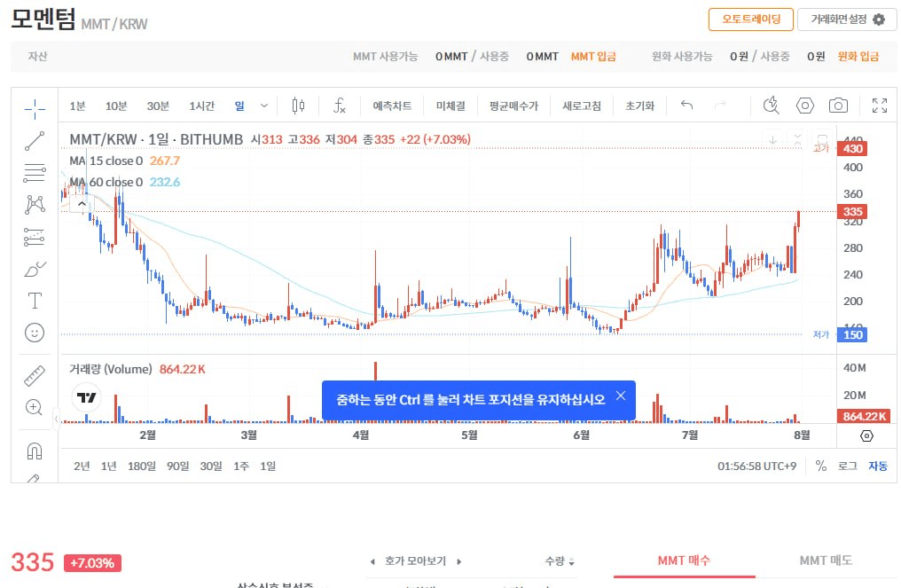Set the chart range to 1년
Screen dimensions: 901x588
(x=108, y=466)
